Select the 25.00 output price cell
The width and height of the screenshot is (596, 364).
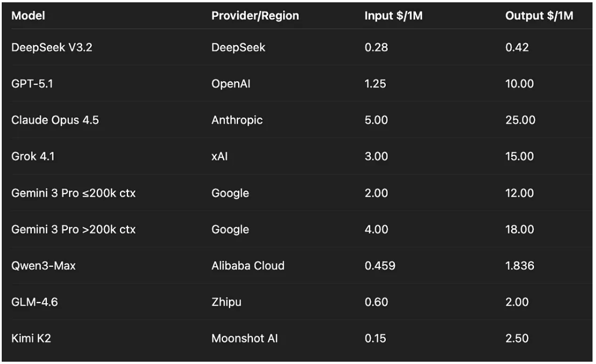[x=520, y=120]
